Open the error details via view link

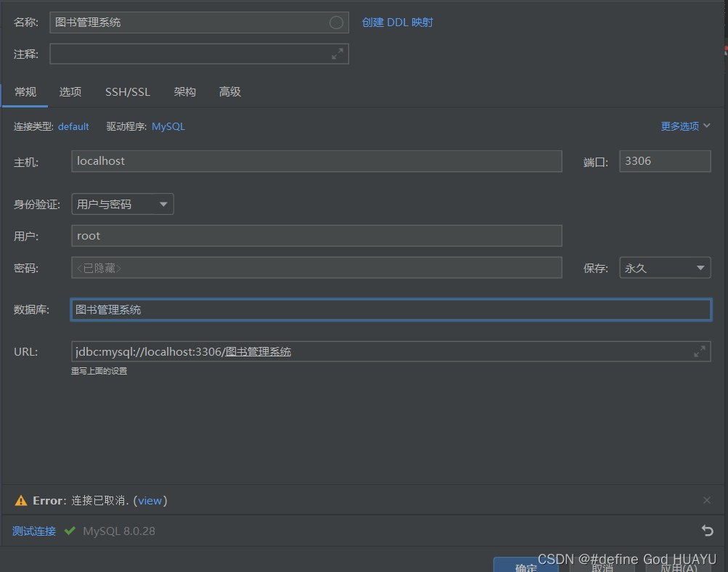tap(150, 499)
